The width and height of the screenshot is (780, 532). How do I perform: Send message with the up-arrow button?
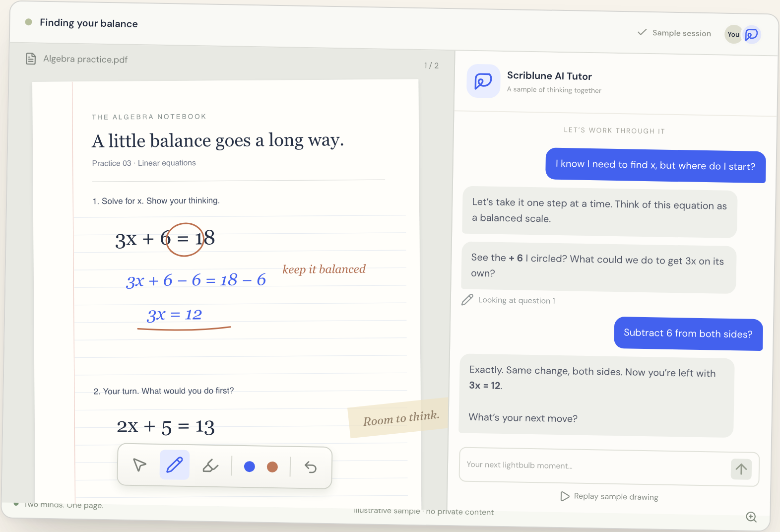[741, 469]
